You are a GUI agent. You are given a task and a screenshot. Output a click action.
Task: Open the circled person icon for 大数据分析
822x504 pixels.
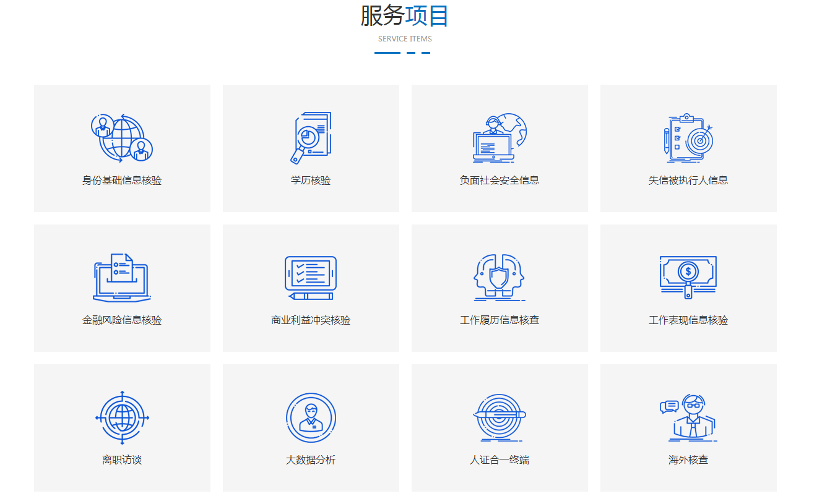(x=311, y=417)
